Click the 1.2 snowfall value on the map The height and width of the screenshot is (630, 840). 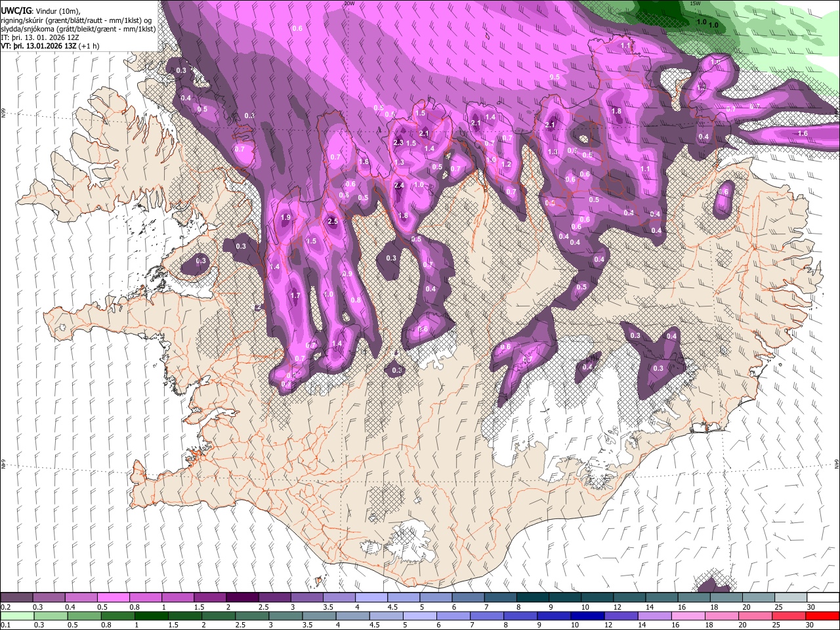pyautogui.click(x=506, y=165)
